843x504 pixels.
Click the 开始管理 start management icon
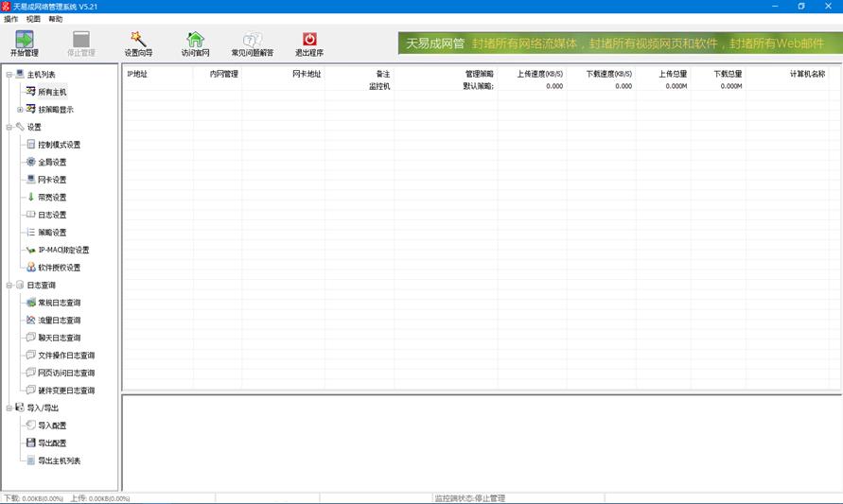25,39
